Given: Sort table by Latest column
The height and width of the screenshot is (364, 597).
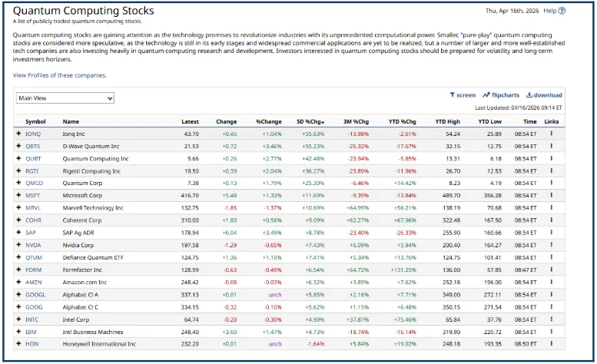Looking at the screenshot, I should [190, 121].
